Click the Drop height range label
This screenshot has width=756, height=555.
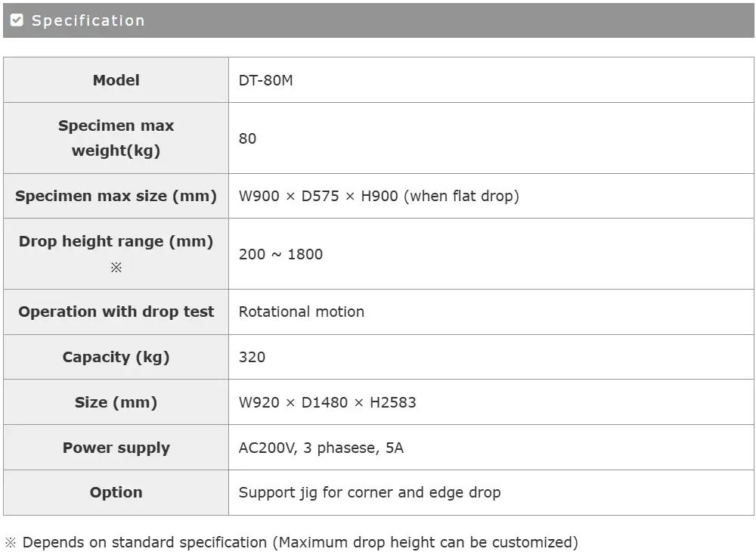pyautogui.click(x=116, y=242)
